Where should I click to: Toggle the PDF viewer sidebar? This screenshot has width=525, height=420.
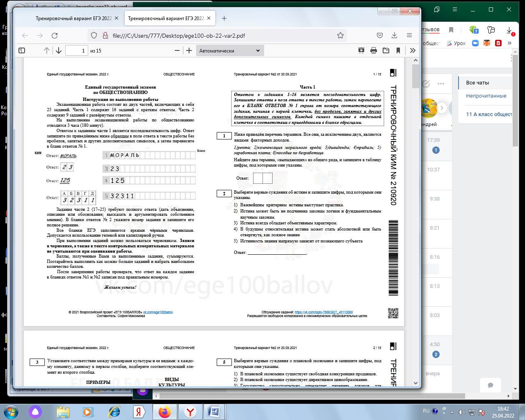pos(22,50)
